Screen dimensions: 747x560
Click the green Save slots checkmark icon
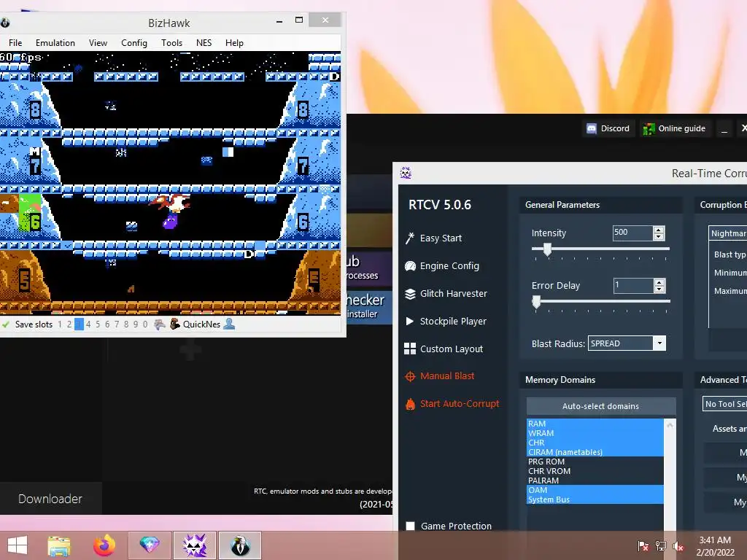(x=6, y=324)
